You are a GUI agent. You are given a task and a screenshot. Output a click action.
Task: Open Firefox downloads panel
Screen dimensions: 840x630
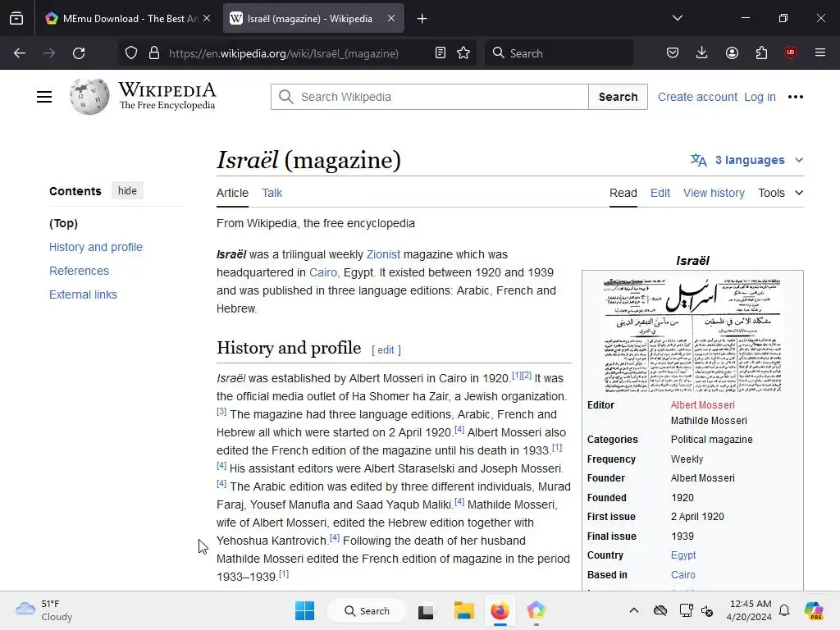pyautogui.click(x=702, y=52)
